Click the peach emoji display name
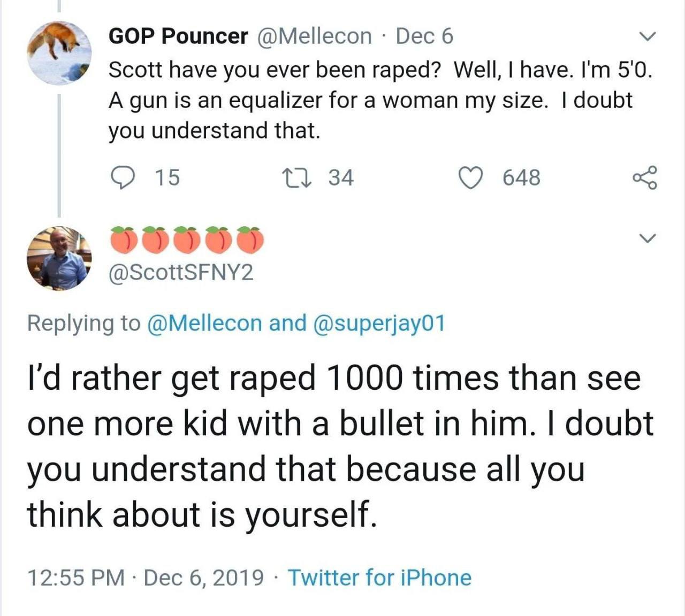 [187, 240]
